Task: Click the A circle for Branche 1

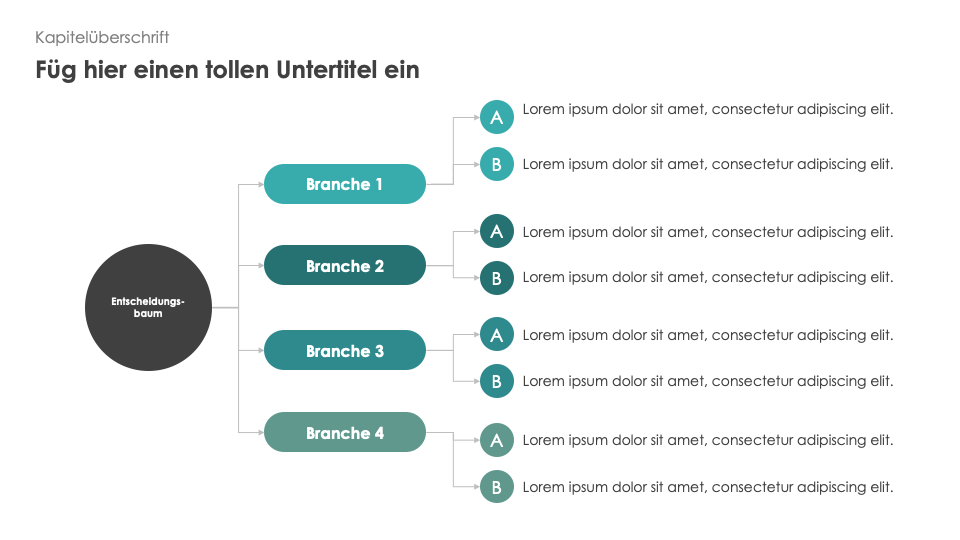Action: tap(497, 117)
